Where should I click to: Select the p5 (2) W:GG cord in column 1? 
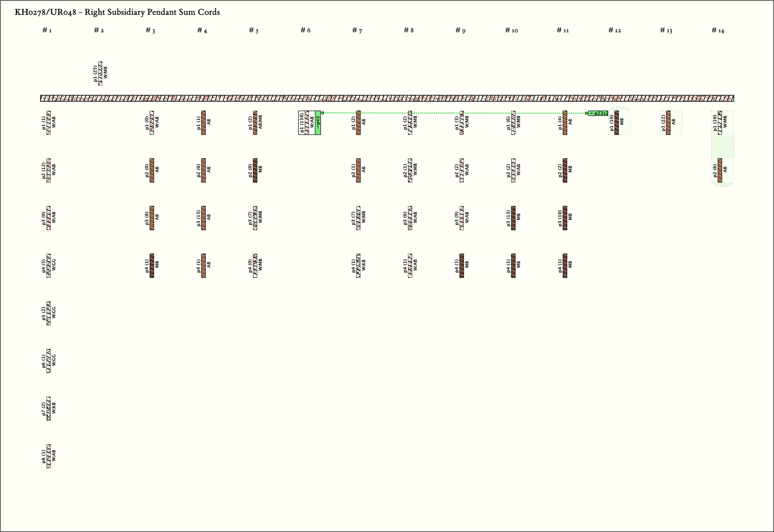[48, 313]
